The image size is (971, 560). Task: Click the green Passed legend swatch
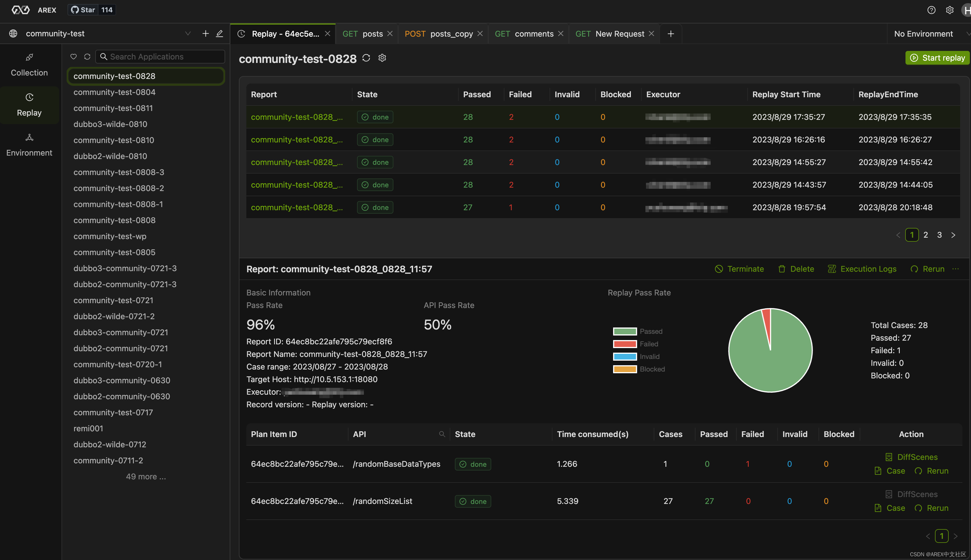click(x=625, y=331)
